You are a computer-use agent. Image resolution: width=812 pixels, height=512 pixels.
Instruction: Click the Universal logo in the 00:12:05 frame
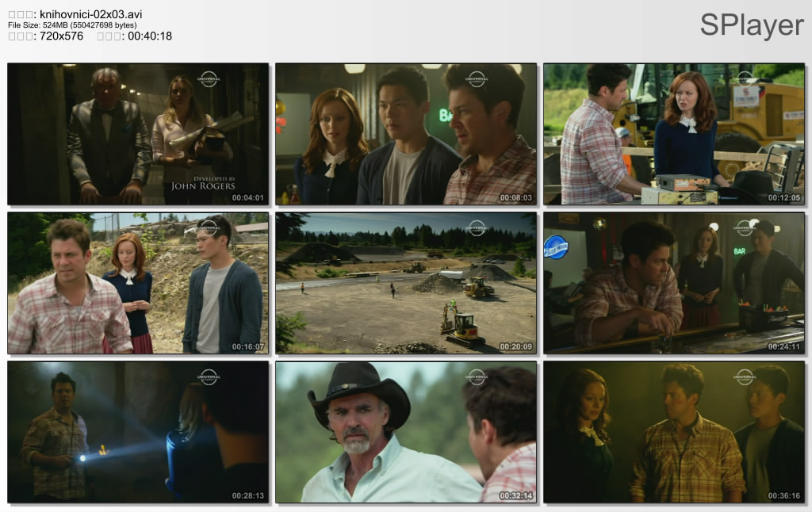(x=744, y=78)
